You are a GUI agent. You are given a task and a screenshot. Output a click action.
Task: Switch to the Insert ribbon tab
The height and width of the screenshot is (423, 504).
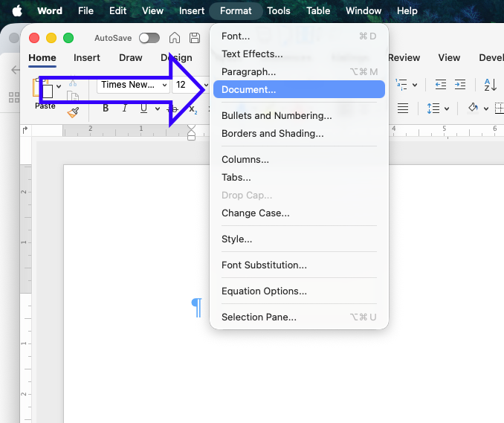coord(87,57)
